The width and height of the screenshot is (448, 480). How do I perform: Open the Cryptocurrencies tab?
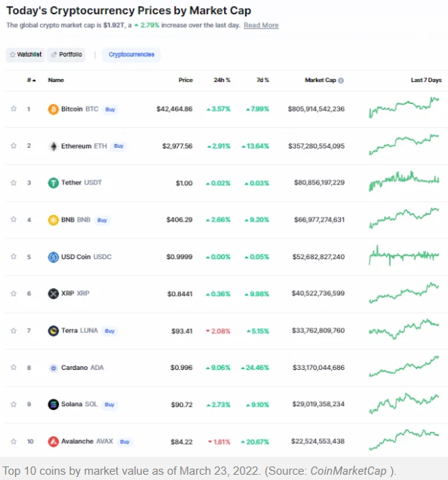(131, 54)
